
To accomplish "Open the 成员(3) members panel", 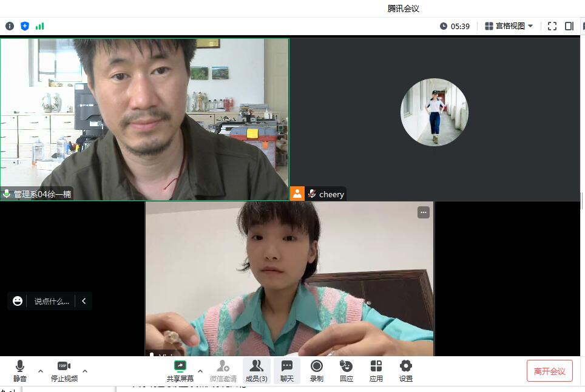I will click(256, 370).
